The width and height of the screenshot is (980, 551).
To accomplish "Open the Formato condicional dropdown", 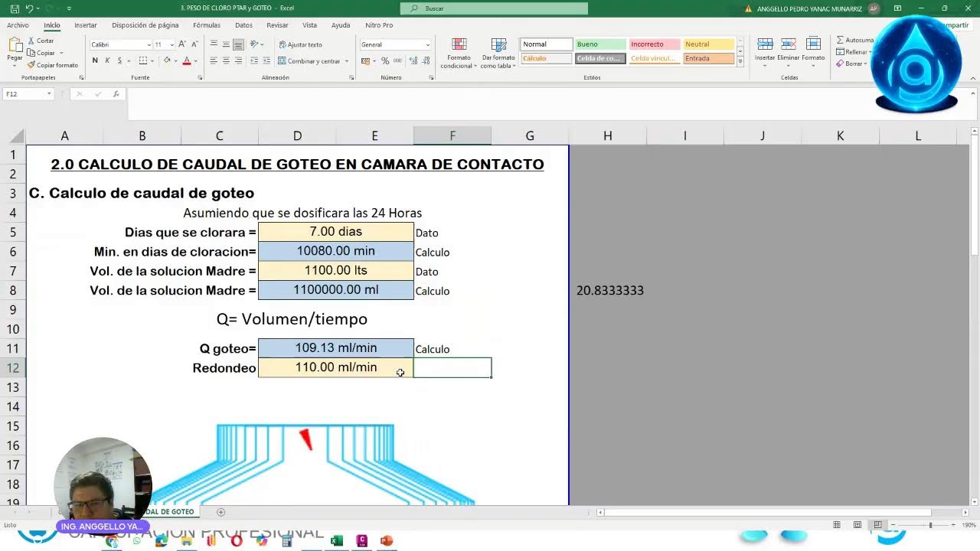I will 459,53.
